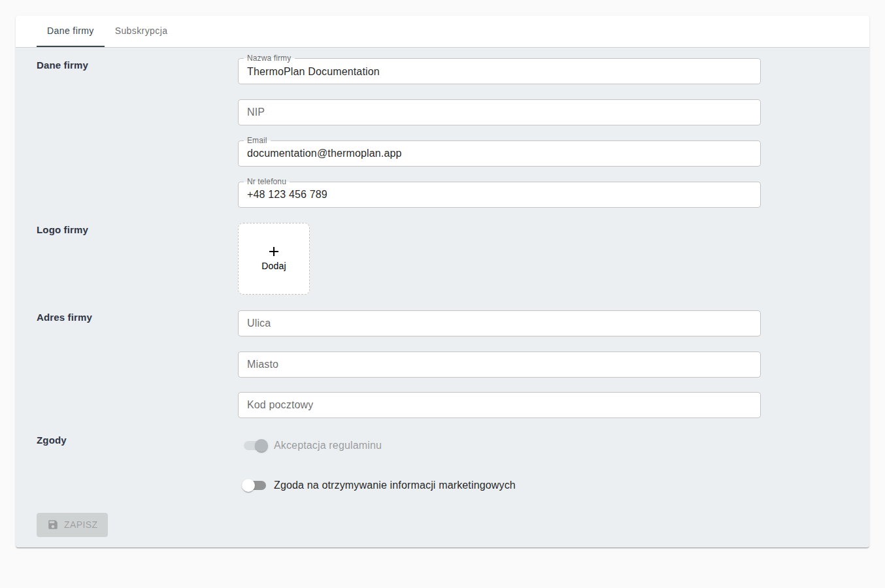Click the 'Adres firmy' section heading

[64, 318]
